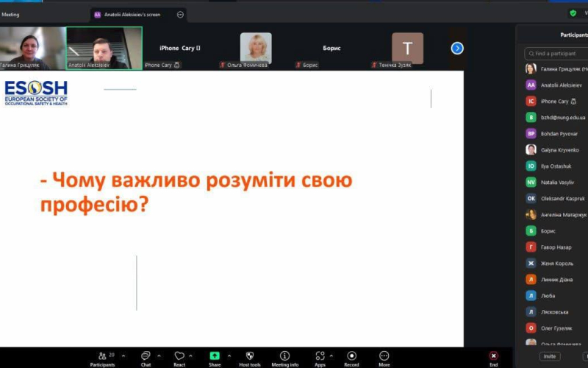Click the green Share screen icon
Viewport: 588px width, 368px height.
(x=215, y=355)
